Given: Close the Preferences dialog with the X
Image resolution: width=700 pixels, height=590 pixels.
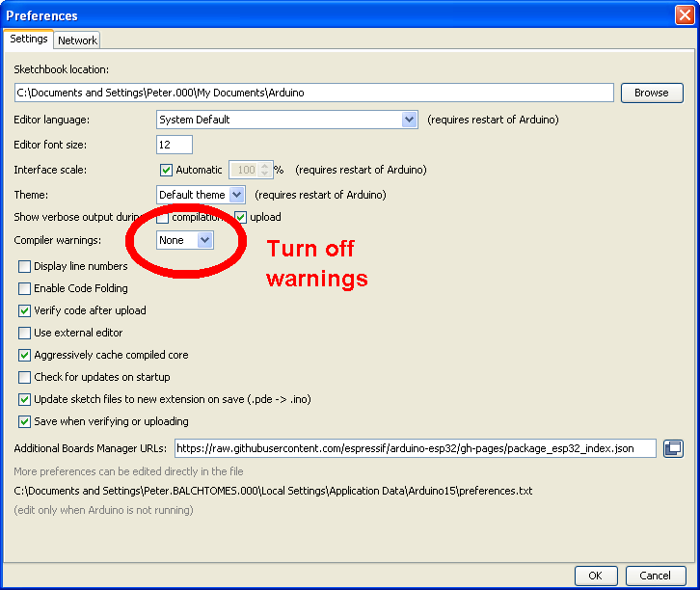Looking at the screenshot, I should point(685,14).
